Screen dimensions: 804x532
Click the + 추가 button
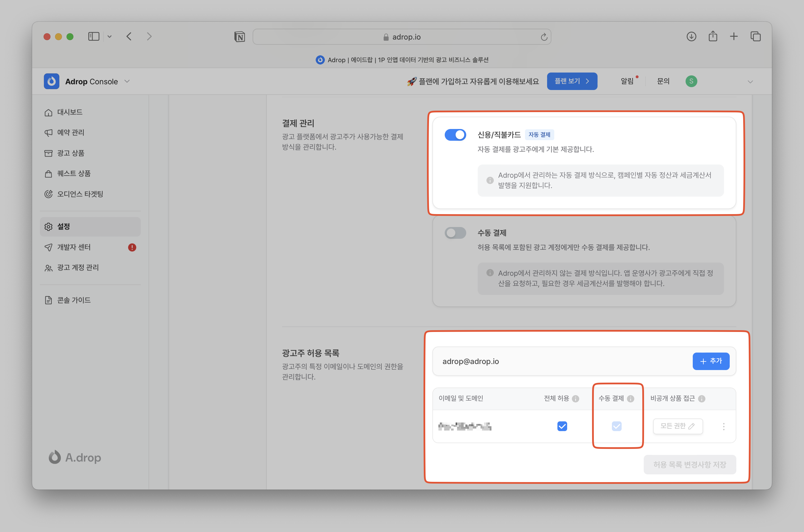[x=711, y=361]
